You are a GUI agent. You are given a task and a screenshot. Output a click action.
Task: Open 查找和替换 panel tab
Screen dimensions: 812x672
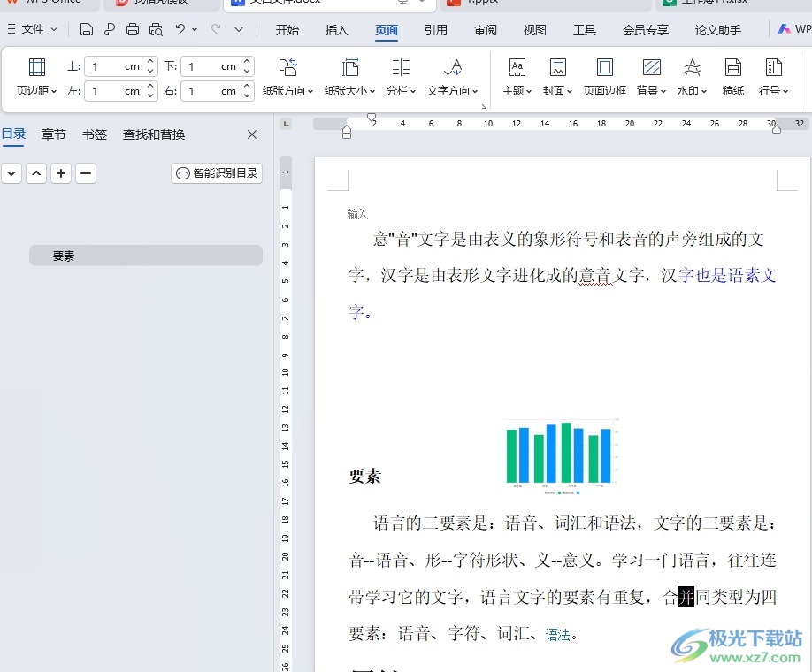click(x=154, y=134)
